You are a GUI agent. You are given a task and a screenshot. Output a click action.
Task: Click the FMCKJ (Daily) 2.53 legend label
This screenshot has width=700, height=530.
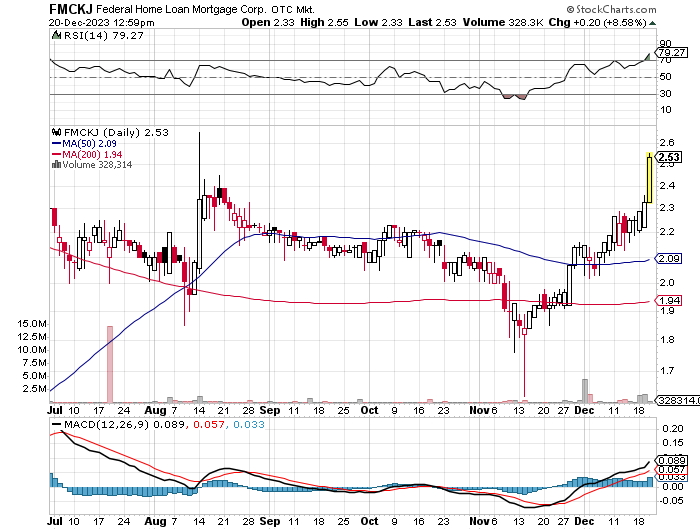pos(117,132)
